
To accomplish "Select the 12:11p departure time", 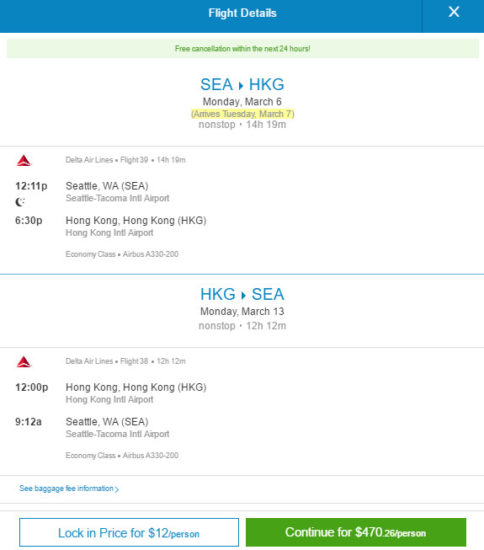I will (31, 186).
